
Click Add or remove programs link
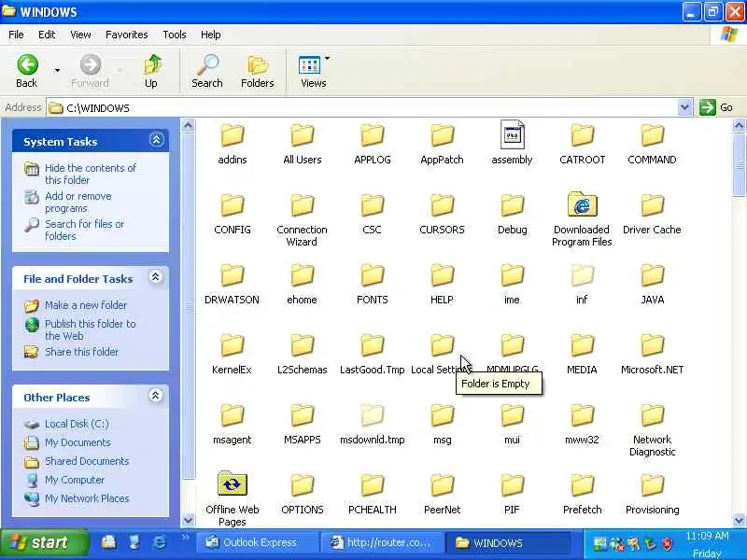tap(78, 202)
